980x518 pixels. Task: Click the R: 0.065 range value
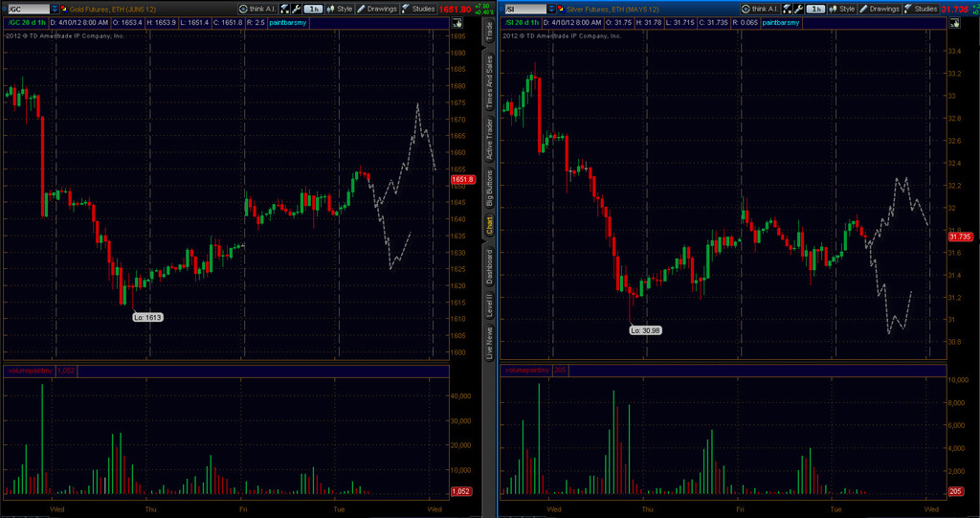[x=745, y=23]
